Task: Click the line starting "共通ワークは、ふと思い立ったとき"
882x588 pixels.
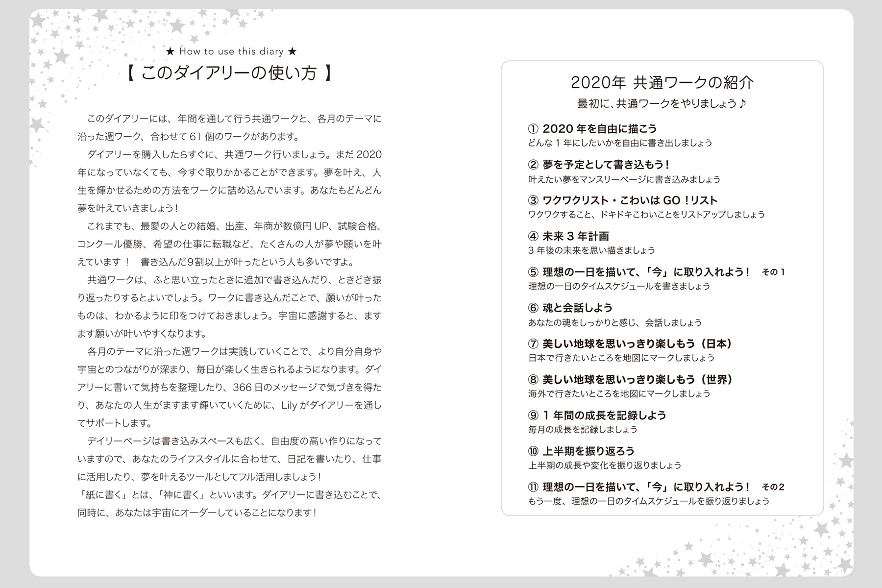Action: point(234,280)
